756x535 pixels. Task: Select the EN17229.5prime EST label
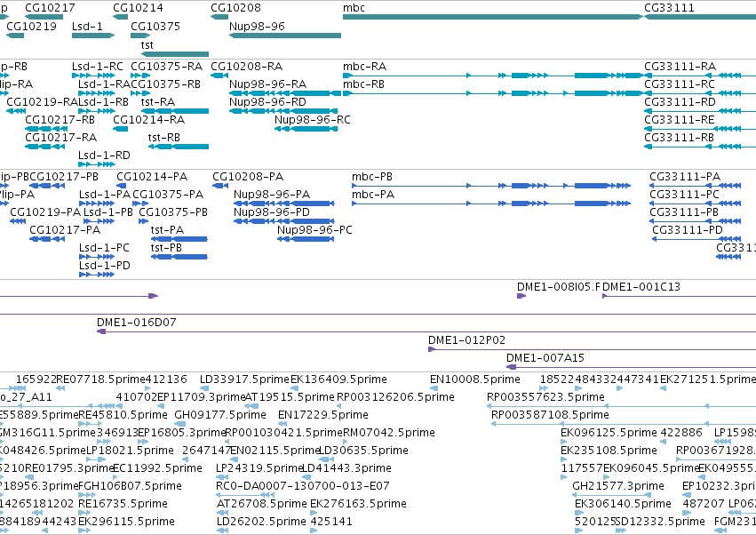pos(323,415)
